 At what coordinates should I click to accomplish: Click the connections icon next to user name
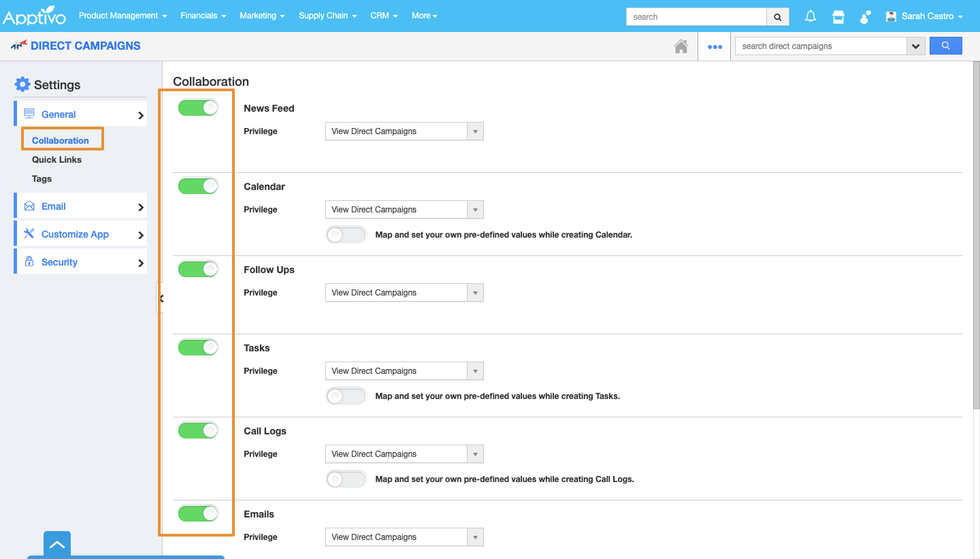tap(866, 16)
